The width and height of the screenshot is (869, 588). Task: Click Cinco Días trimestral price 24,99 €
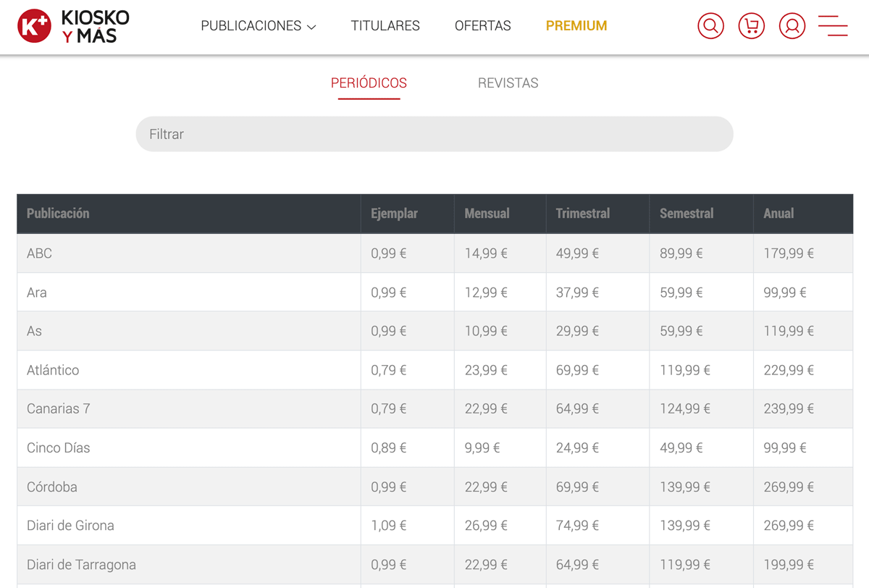[x=577, y=448]
